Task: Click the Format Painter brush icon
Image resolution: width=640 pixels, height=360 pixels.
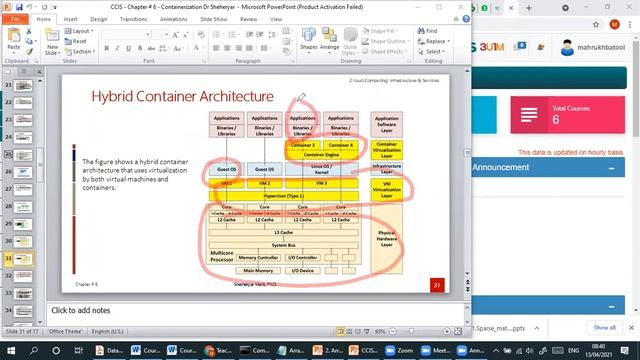Action: (x=29, y=51)
